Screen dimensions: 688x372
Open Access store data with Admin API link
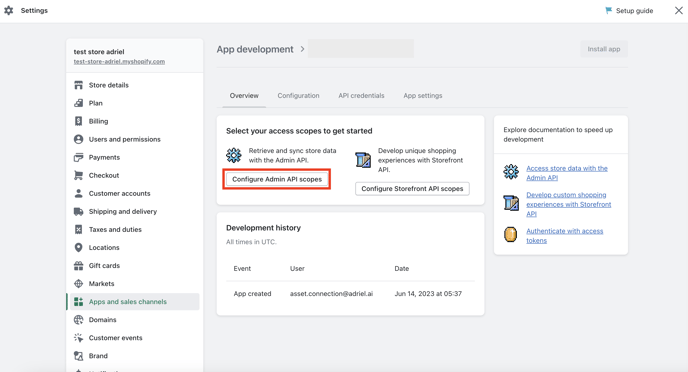pos(567,173)
